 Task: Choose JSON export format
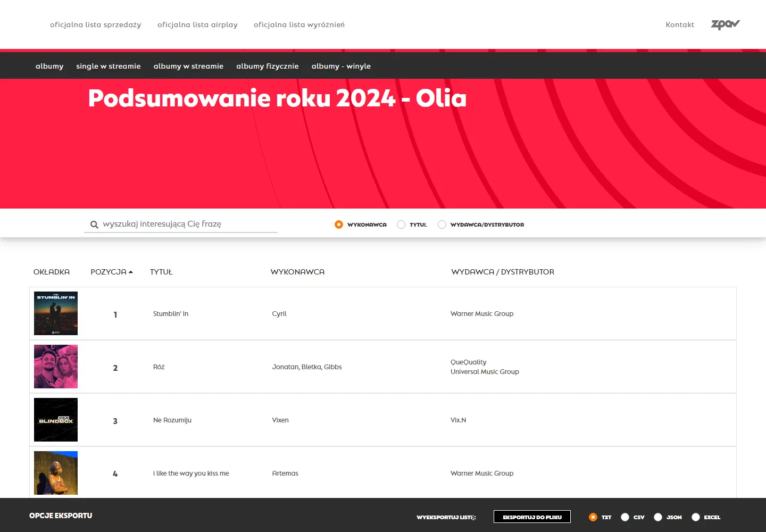[658, 517]
